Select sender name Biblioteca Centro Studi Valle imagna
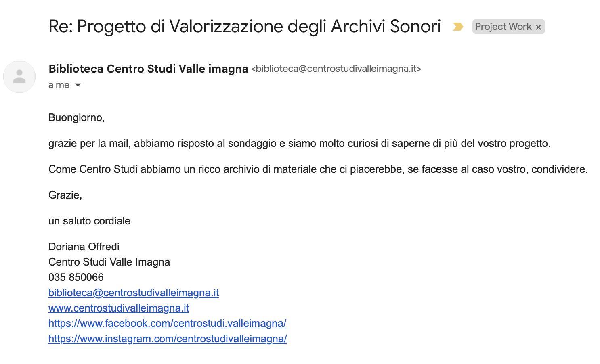Screen dimensions: 600x364 [148, 69]
